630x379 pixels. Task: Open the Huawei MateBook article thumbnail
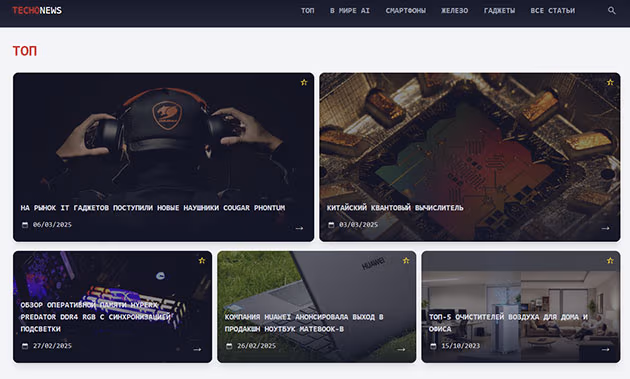point(317,307)
